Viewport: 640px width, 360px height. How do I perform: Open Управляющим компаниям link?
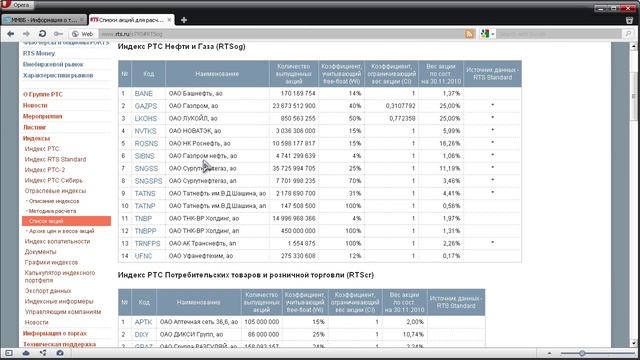coord(62,312)
